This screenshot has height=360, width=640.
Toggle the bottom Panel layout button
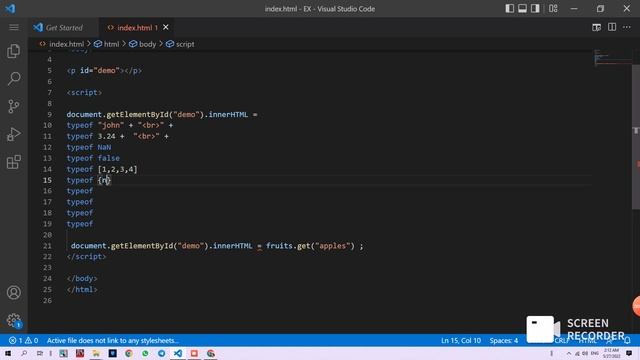(x=522, y=9)
